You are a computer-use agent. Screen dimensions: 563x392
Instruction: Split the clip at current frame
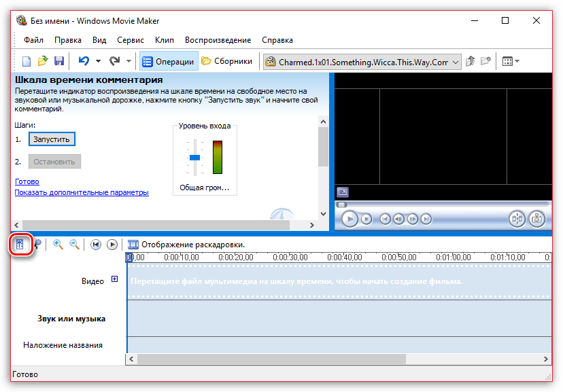tap(517, 219)
